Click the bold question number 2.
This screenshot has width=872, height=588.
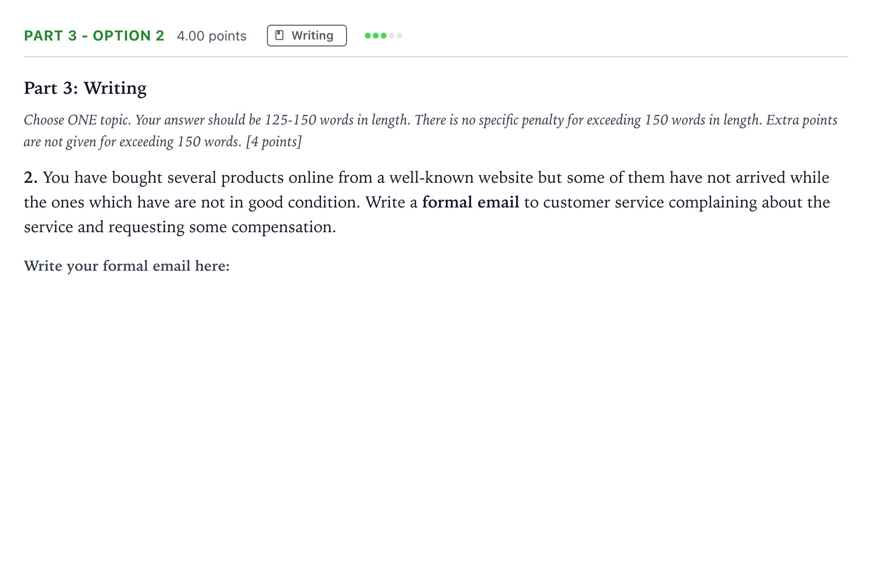point(31,177)
